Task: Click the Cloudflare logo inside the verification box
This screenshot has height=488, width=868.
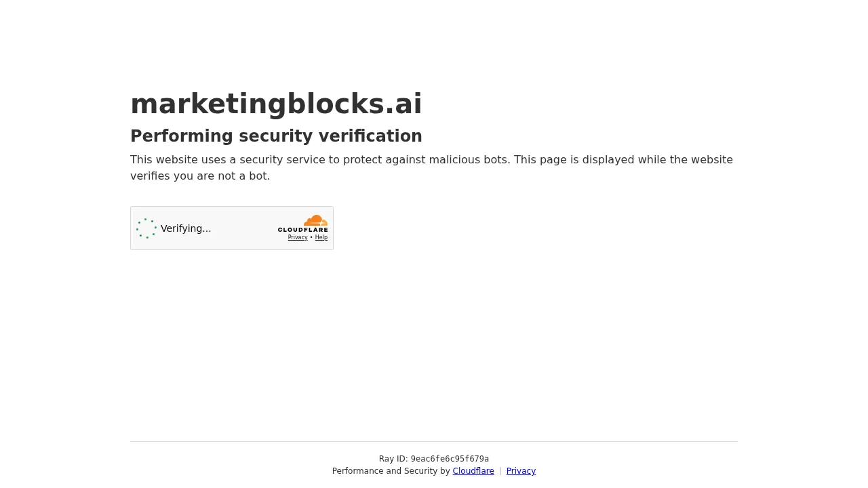Action: (x=315, y=220)
